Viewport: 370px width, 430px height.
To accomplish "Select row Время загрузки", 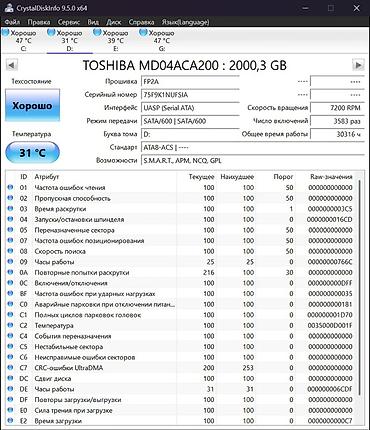I will click(180, 421).
